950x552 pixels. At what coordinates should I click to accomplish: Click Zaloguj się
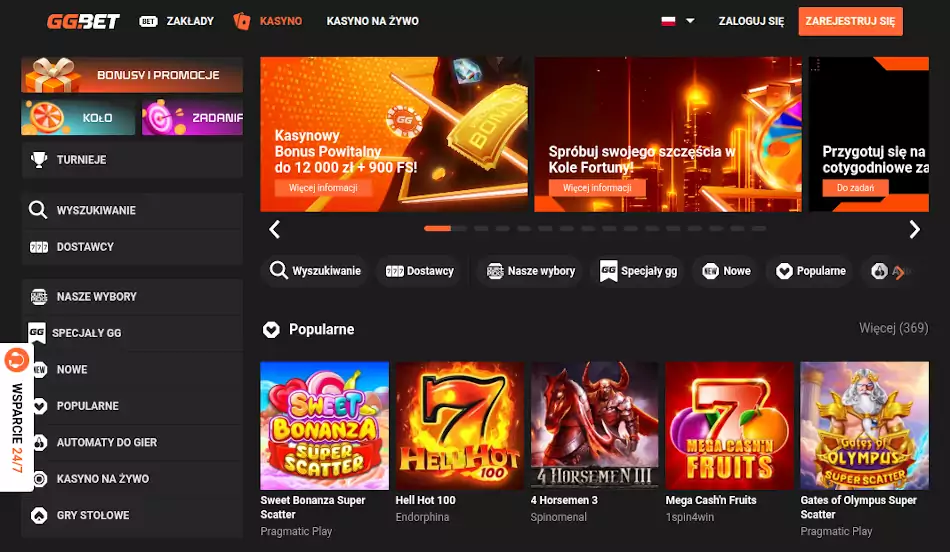(x=751, y=21)
